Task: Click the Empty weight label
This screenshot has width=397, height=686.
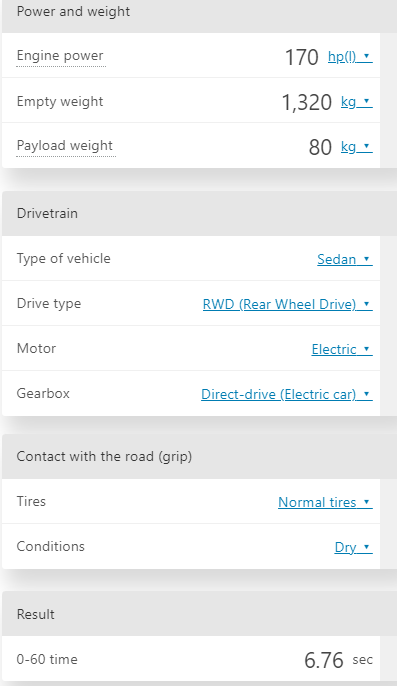Action: pyautogui.click(x=60, y=102)
